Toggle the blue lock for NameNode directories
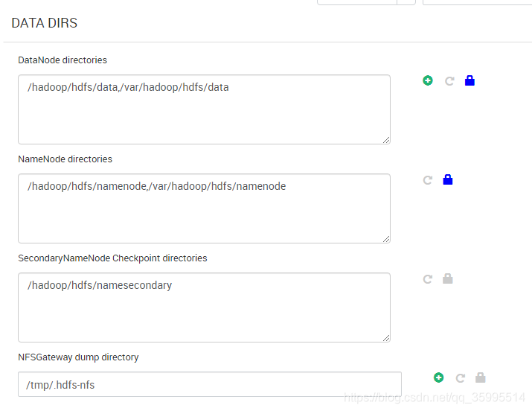Screen dimensions: 532x411 click(x=448, y=179)
